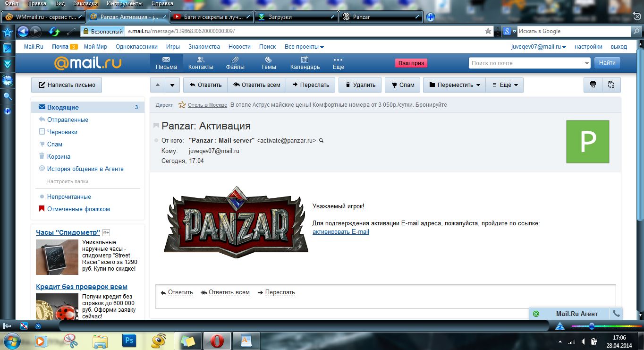The height and width of the screenshot is (350, 644).
Task: Open Photoshop from the taskbar
Action: pyautogui.click(x=128, y=341)
